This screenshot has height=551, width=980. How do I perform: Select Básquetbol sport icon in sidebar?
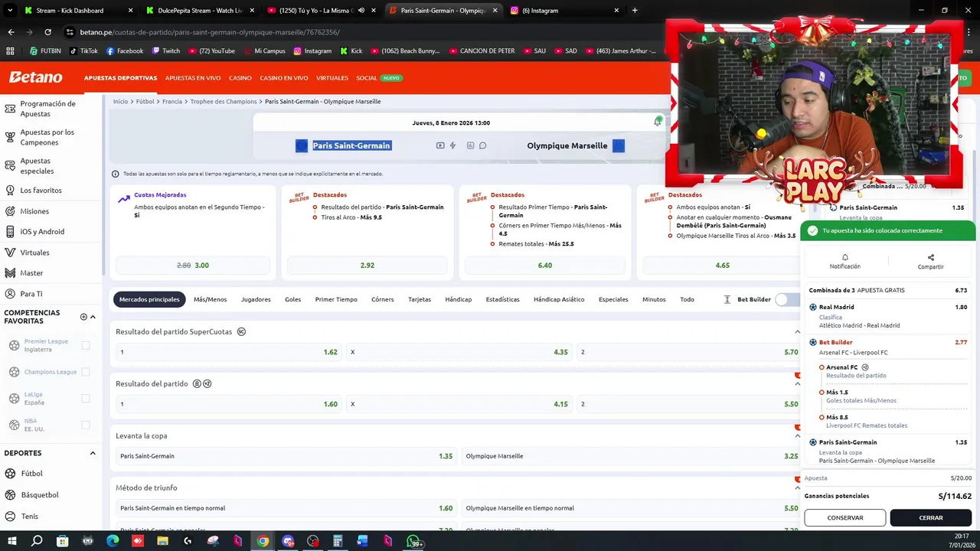11,495
